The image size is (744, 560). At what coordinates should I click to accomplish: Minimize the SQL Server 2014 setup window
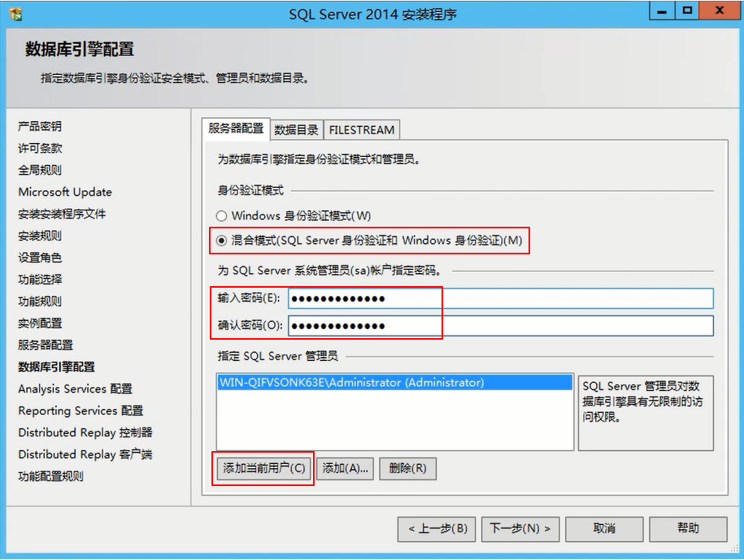pyautogui.click(x=662, y=11)
